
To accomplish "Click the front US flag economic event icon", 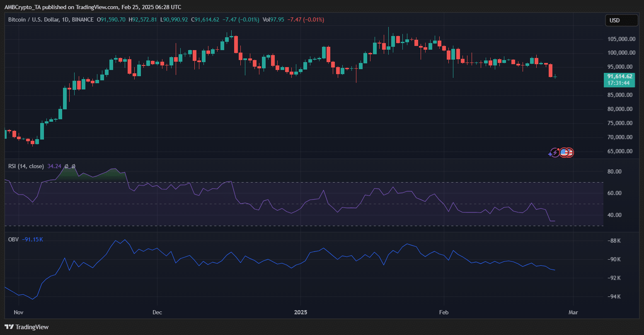I will (x=563, y=153).
